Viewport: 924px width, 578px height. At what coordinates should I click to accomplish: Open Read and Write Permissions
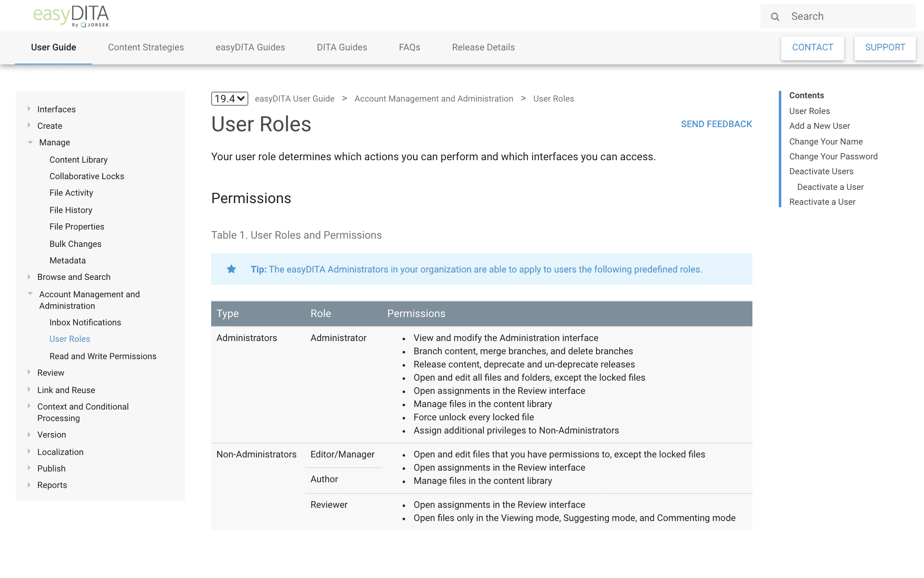tap(103, 356)
